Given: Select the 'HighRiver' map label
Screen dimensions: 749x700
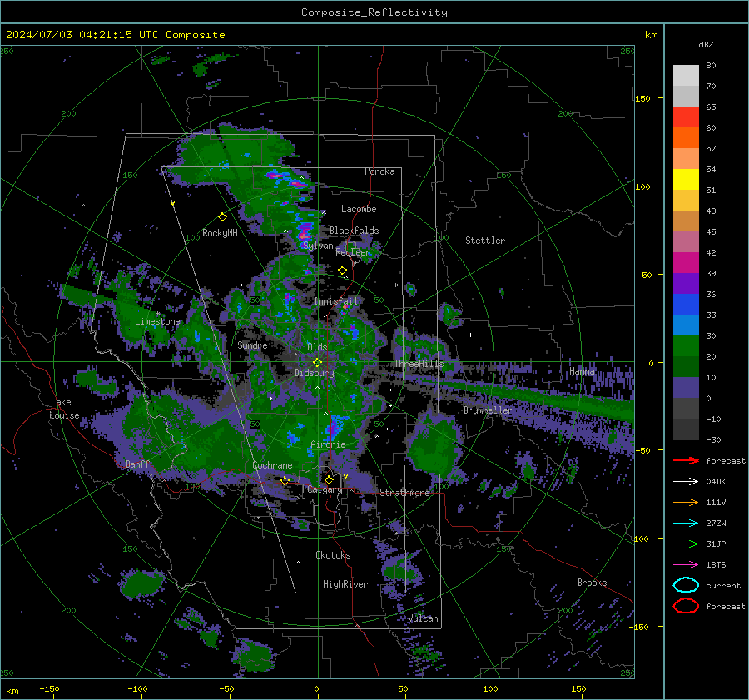Looking at the screenshot, I should pyautogui.click(x=345, y=584).
